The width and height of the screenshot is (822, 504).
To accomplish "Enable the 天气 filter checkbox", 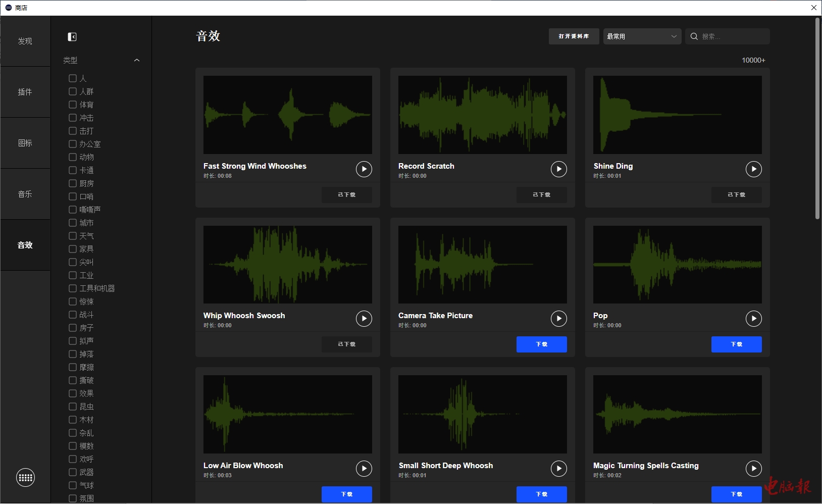I will coord(73,236).
